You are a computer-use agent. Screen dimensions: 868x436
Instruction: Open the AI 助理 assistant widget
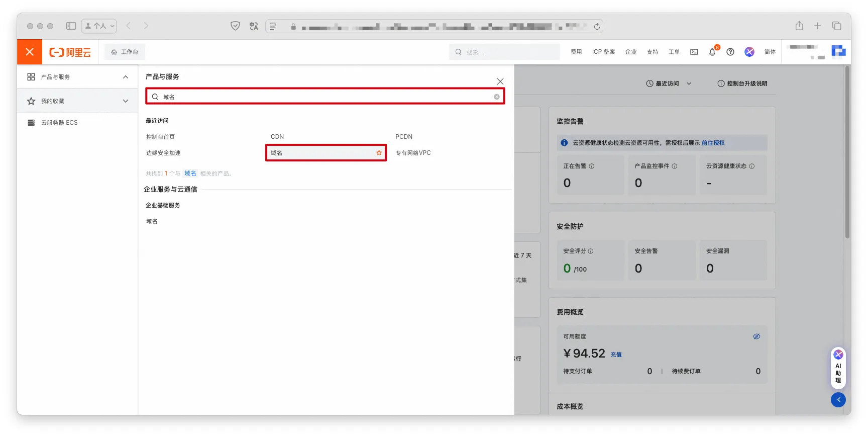pyautogui.click(x=838, y=368)
